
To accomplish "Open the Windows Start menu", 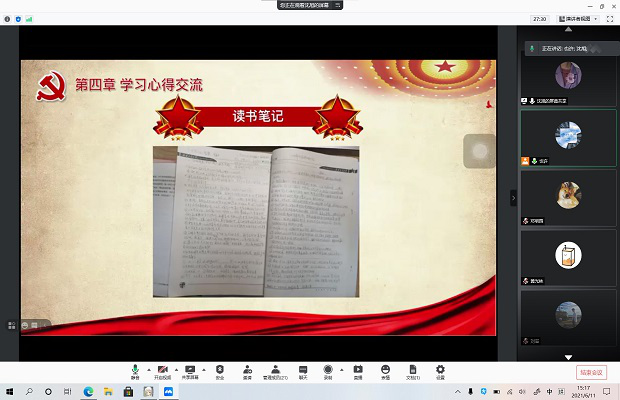I will coord(10,391).
